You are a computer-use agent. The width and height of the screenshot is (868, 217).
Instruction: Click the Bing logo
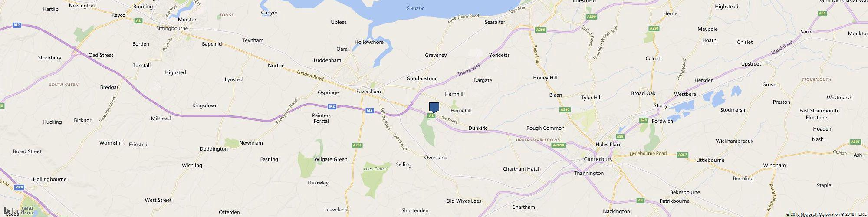11,211
